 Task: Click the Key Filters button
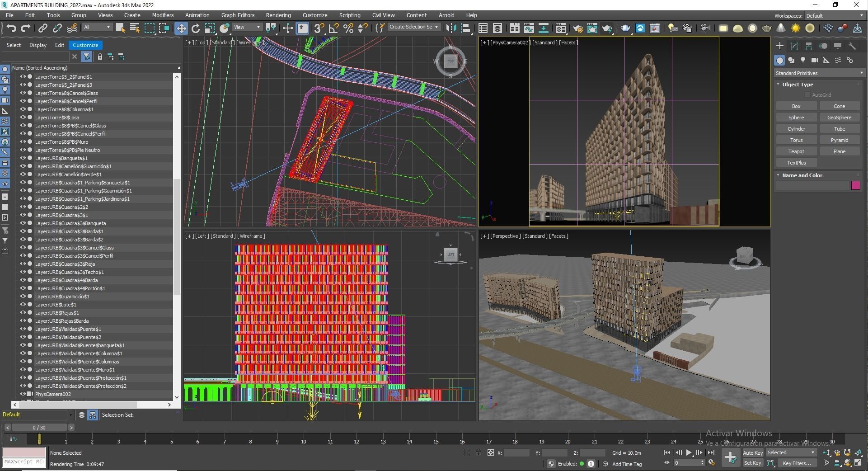pos(797,463)
